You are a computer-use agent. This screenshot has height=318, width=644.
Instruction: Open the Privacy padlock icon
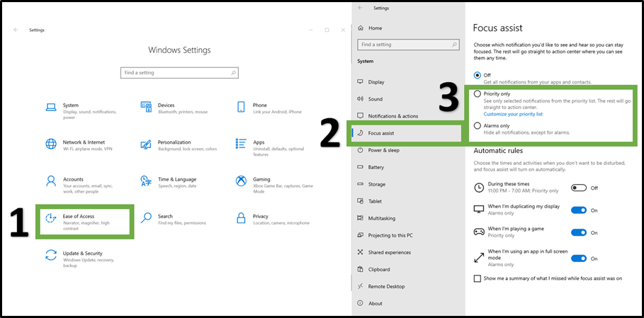pyautogui.click(x=241, y=218)
